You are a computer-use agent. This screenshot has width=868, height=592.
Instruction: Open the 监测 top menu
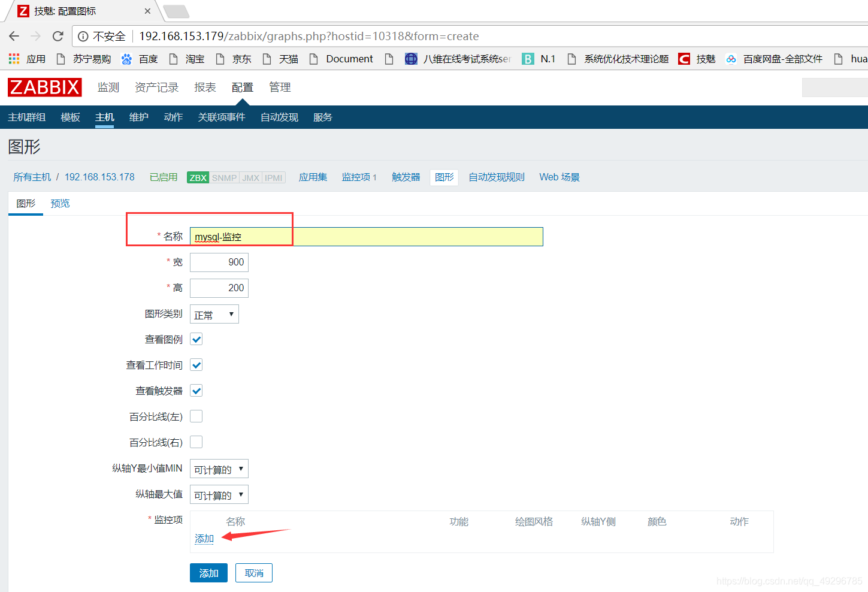point(108,87)
